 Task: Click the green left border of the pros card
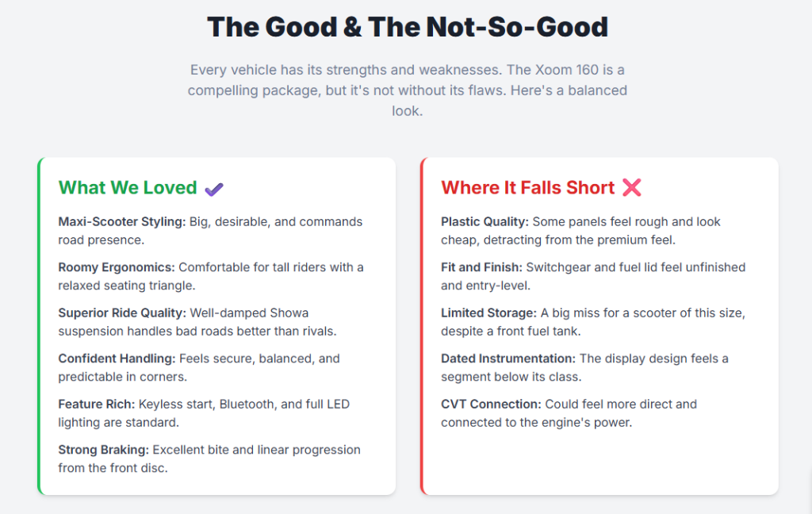(39, 326)
